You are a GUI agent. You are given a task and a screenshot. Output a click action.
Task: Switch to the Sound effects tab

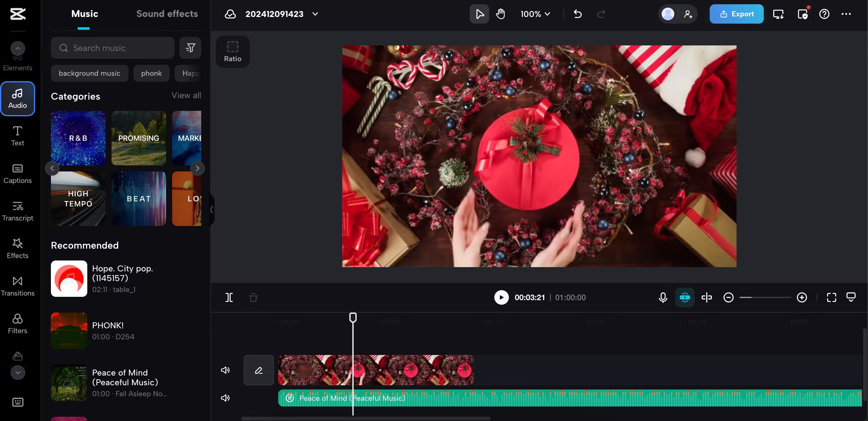(167, 14)
